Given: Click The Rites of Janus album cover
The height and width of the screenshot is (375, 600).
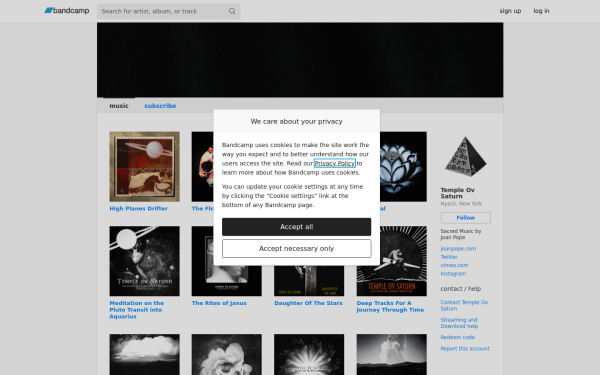Looking at the screenshot, I should (227, 281).
